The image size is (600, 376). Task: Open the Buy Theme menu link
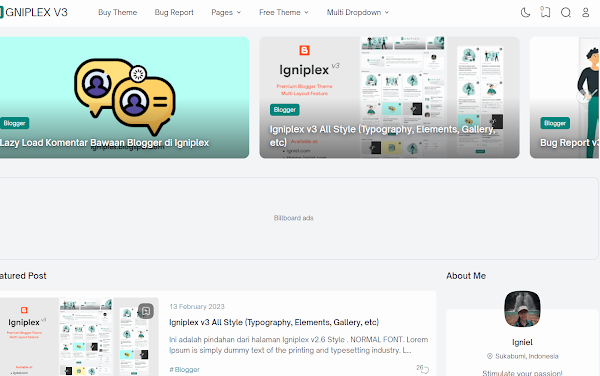click(x=117, y=12)
